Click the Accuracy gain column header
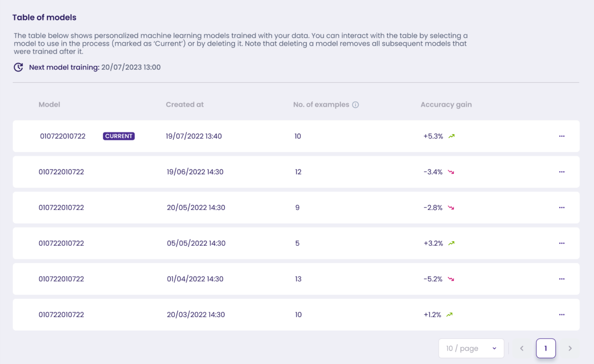The height and width of the screenshot is (364, 594). coord(446,104)
